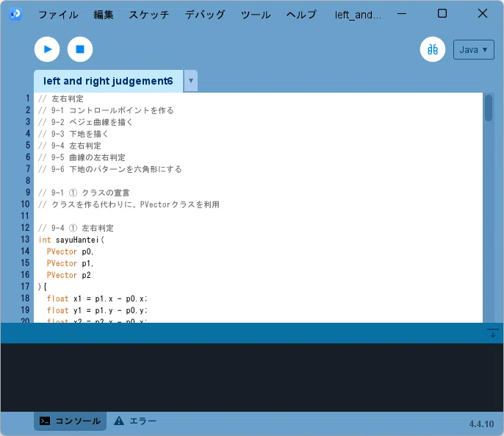Click the line '// 9-3 下地を描く'

tap(73, 134)
